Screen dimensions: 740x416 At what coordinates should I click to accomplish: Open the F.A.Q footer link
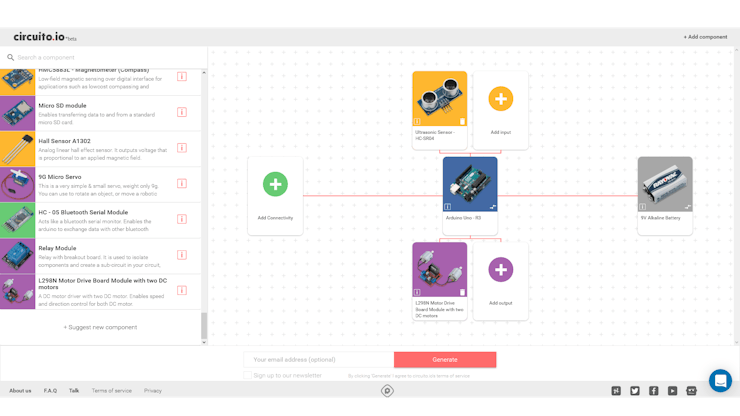(x=50, y=391)
